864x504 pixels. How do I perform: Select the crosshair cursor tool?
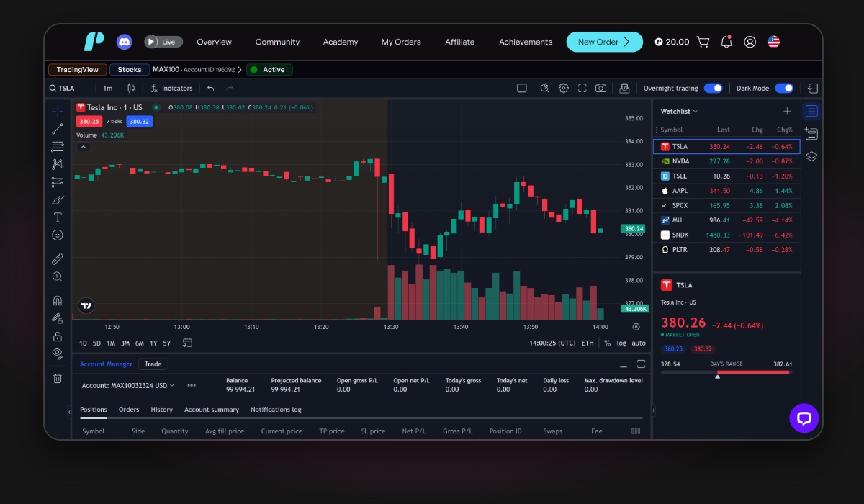click(x=58, y=112)
